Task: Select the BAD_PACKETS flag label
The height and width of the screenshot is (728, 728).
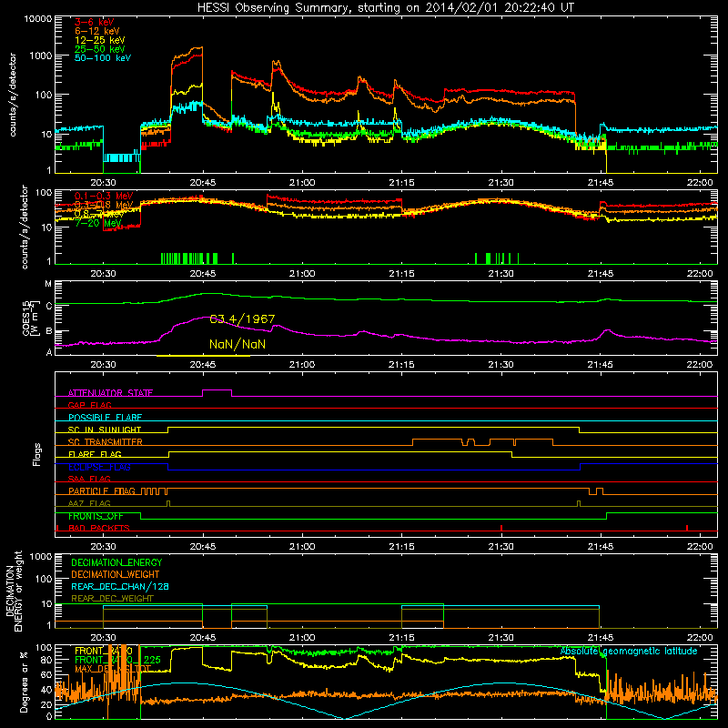Action: 99,528
